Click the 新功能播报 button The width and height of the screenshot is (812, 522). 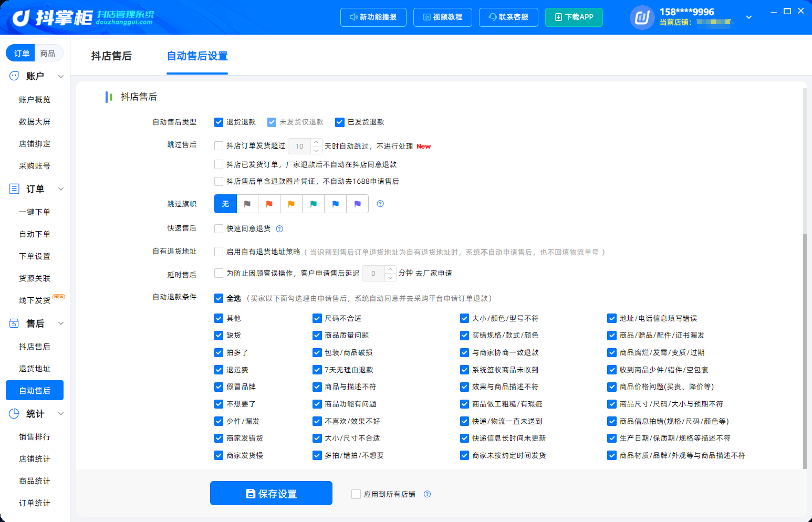tap(373, 17)
